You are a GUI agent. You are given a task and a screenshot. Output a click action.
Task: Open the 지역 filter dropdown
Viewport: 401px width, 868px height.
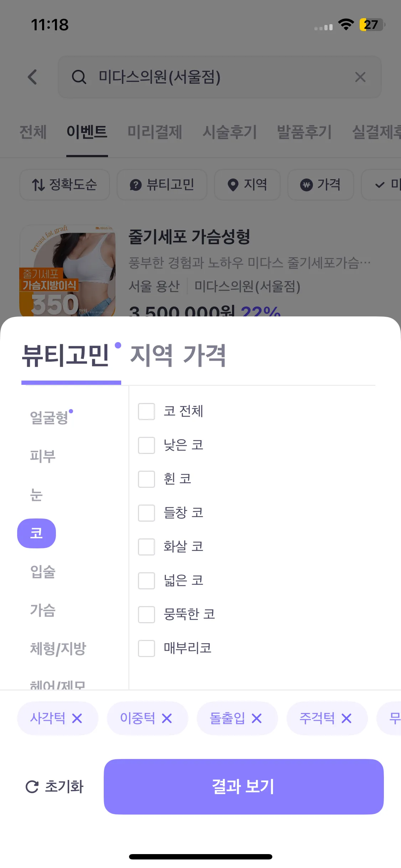click(247, 185)
